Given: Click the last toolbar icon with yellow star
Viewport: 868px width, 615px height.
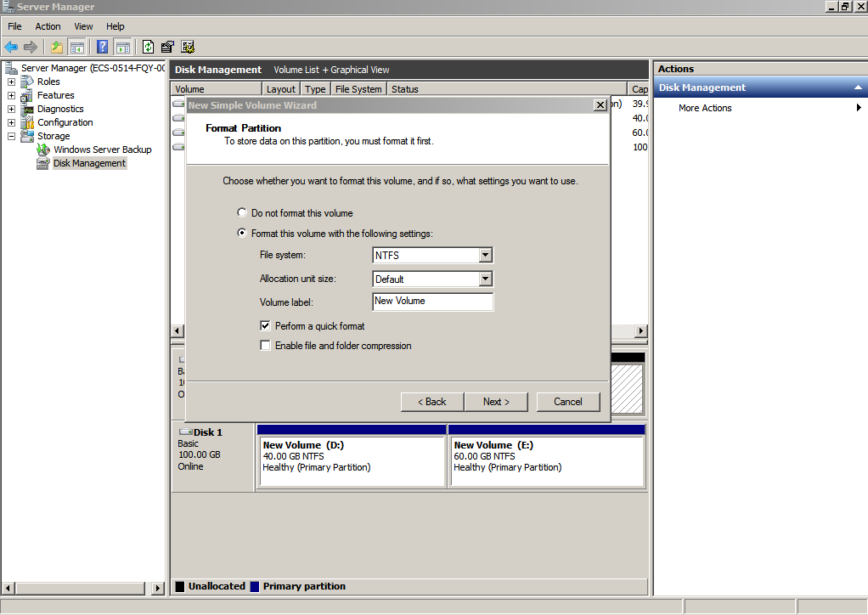Looking at the screenshot, I should [188, 47].
